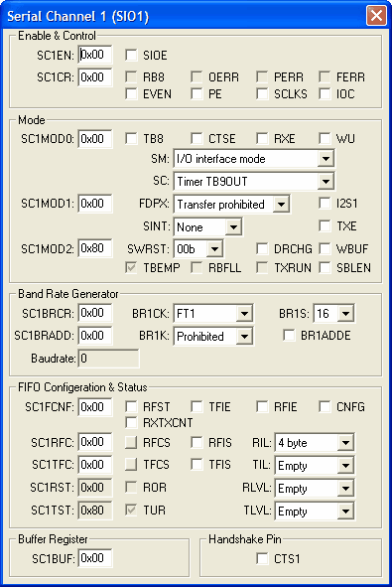392x587 pixels.
Task: Click the SC1FCNF register field
Action: [95, 406]
